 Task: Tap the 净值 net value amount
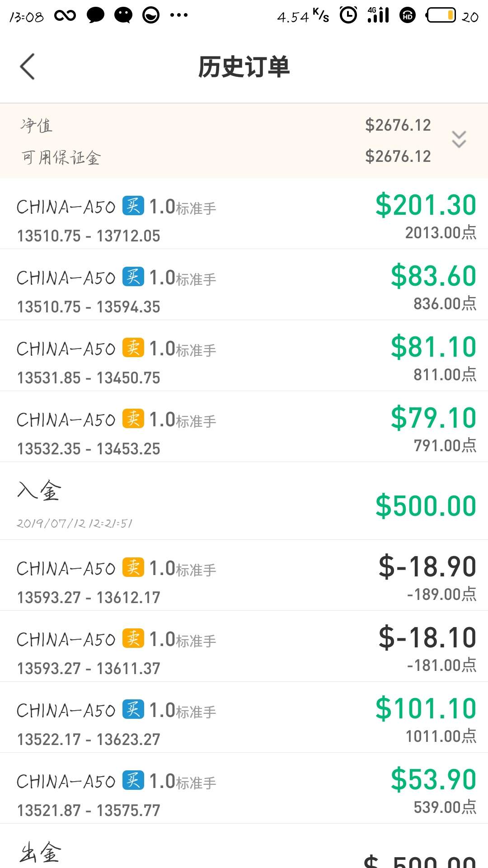point(398,125)
